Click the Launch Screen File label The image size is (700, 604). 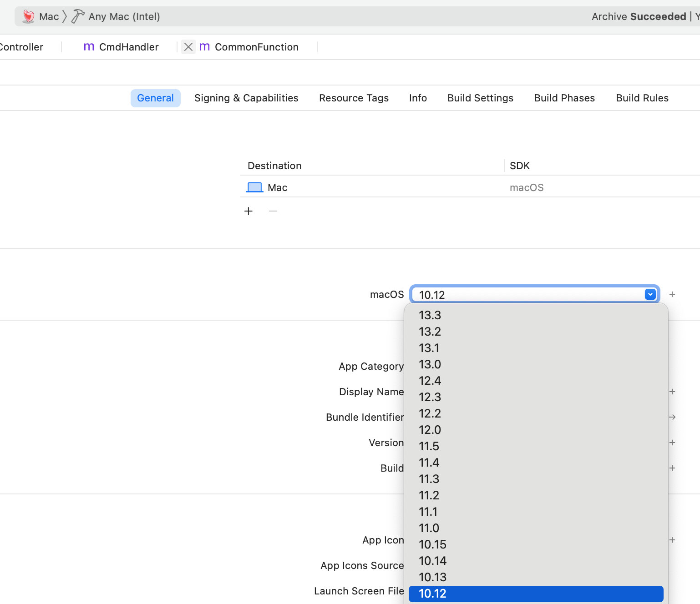[359, 591]
